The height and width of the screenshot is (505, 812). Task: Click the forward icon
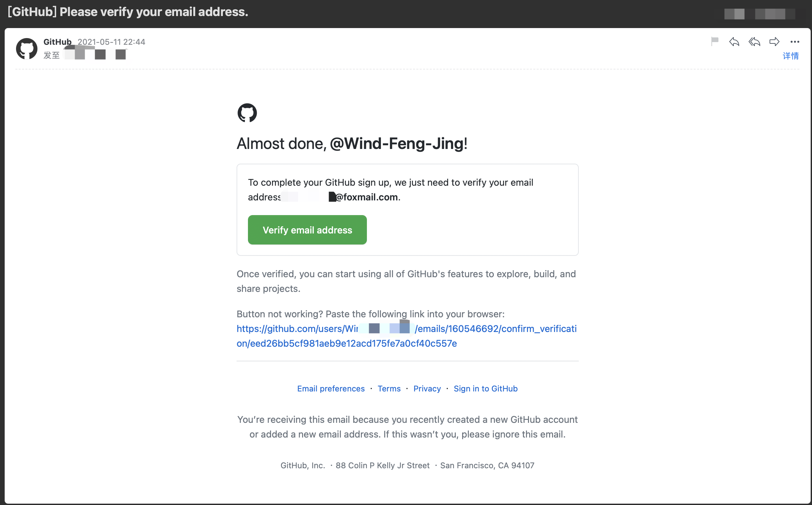[x=773, y=42]
